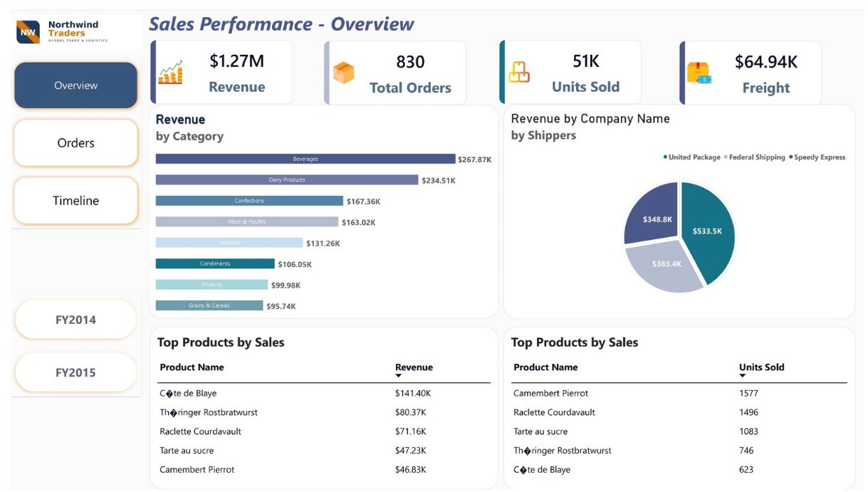Select the Meat & Poultry bar

247,221
